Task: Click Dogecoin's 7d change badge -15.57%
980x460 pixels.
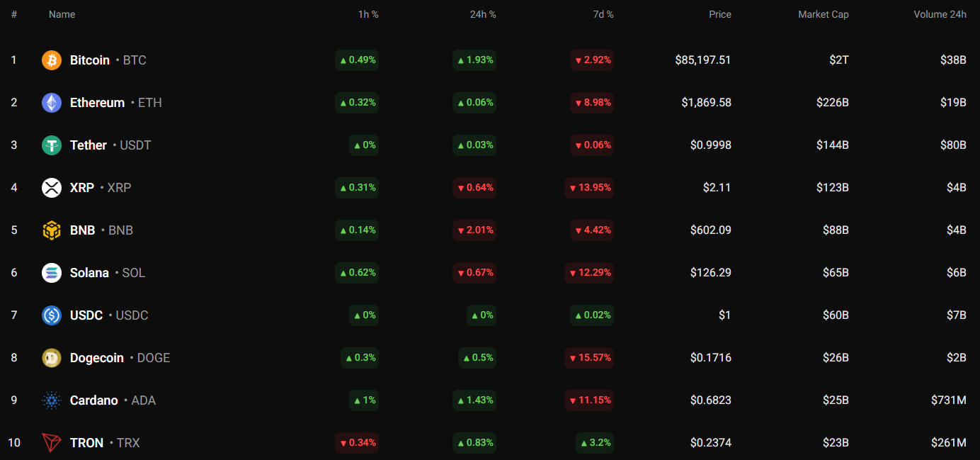Action: 589,358
